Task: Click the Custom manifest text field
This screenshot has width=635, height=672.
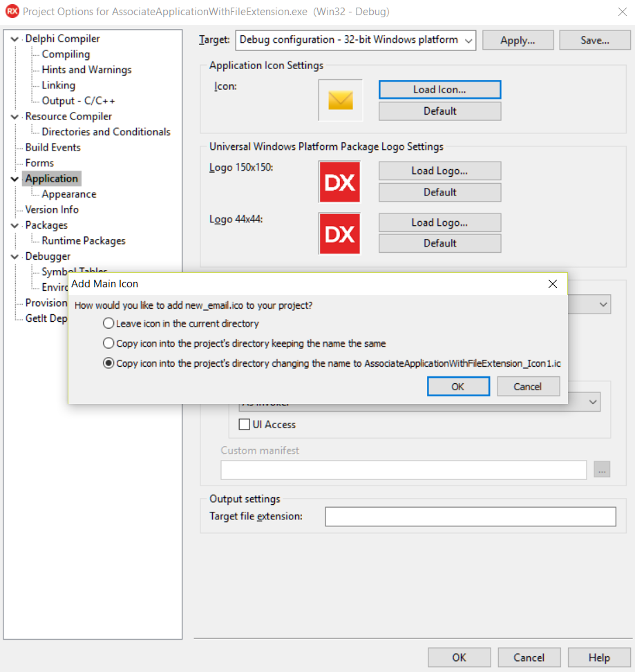Action: 404,470
